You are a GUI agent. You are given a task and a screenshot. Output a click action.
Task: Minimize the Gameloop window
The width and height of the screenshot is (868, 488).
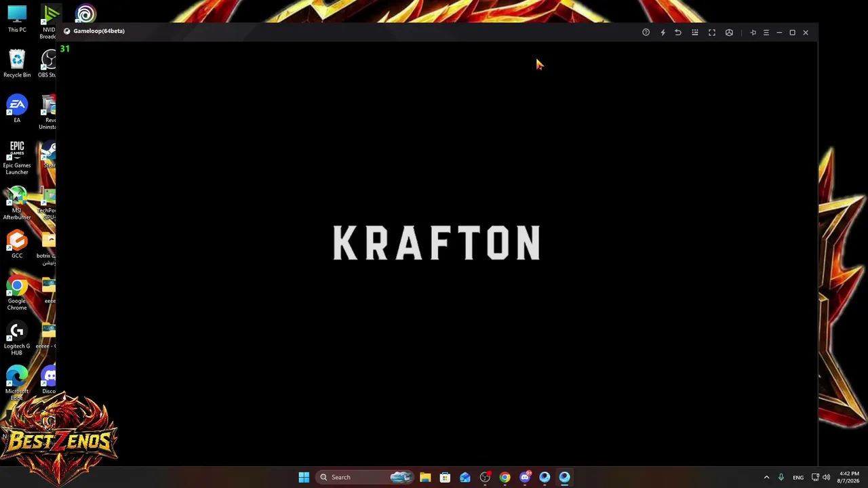(779, 33)
